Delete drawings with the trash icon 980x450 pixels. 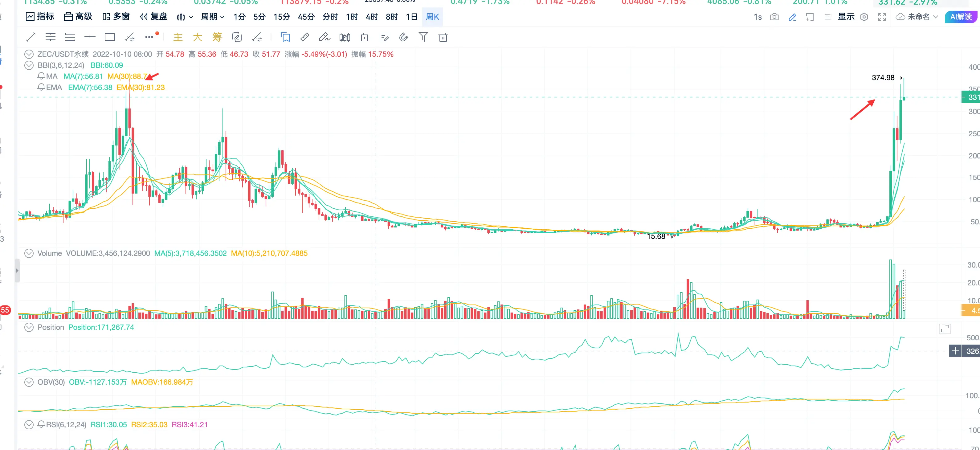coord(443,37)
